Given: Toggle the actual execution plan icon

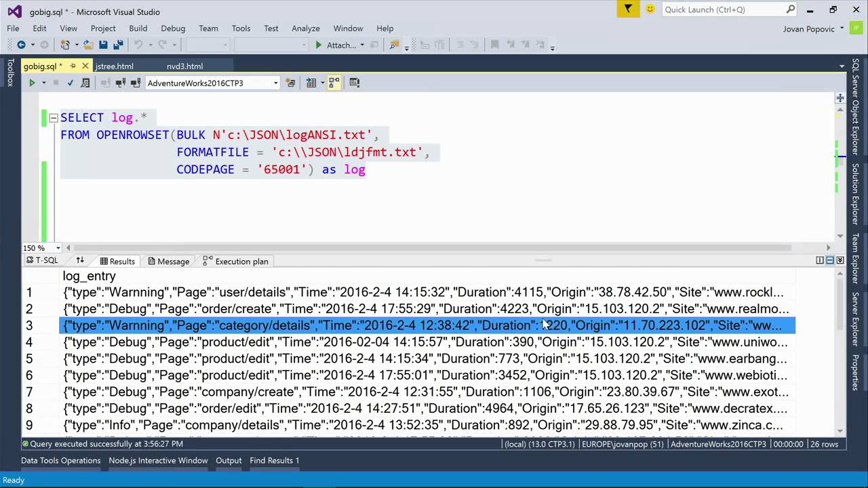Looking at the screenshot, I should coord(334,83).
